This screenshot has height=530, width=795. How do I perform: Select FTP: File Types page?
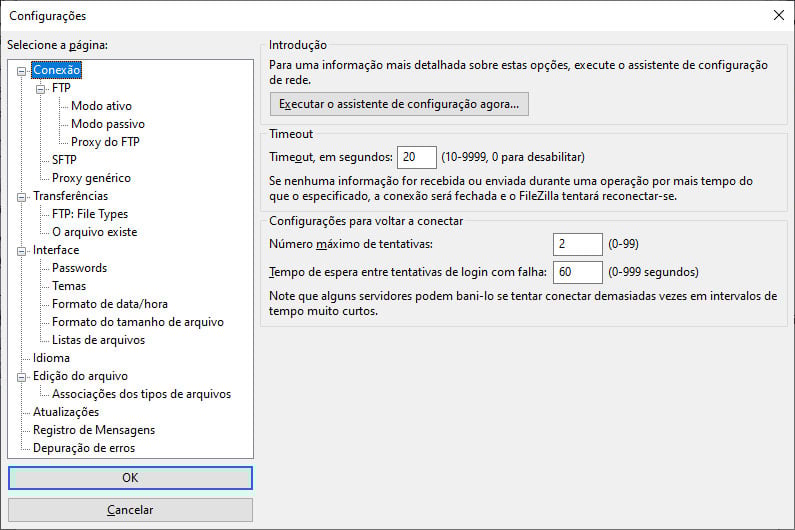tap(90, 214)
